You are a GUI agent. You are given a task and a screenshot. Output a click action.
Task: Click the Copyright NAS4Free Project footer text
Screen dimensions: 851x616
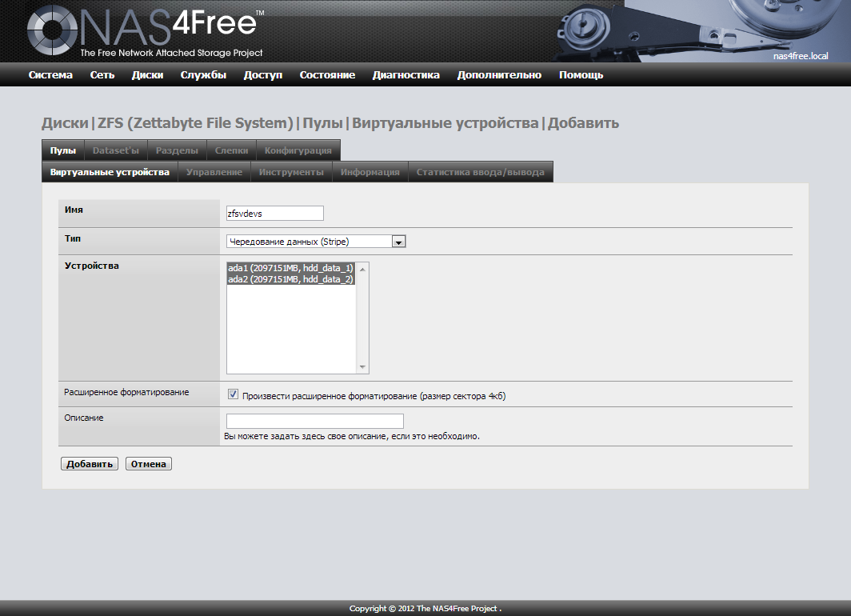pos(425,609)
